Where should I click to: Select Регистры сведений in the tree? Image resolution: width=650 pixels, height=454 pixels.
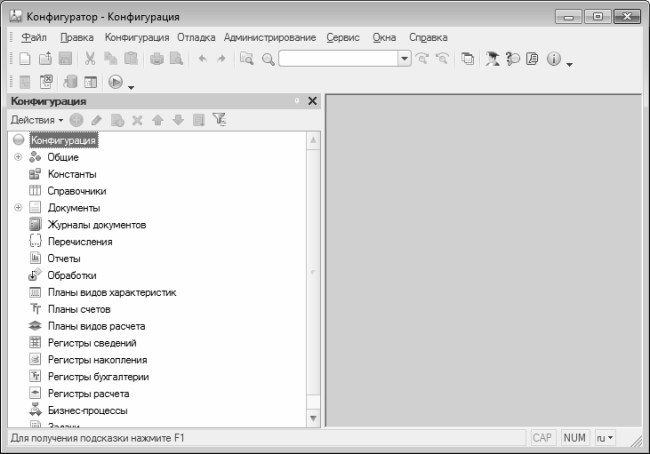(85, 343)
